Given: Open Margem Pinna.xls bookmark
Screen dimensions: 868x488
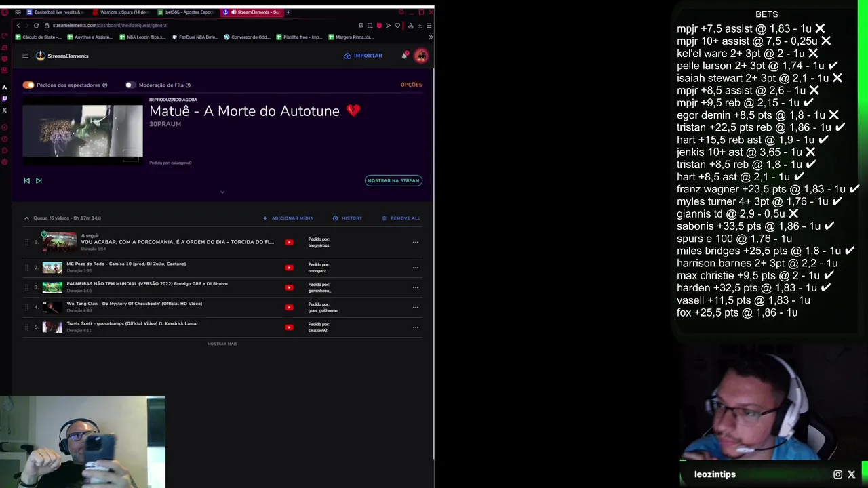Looking at the screenshot, I should click(x=351, y=37).
